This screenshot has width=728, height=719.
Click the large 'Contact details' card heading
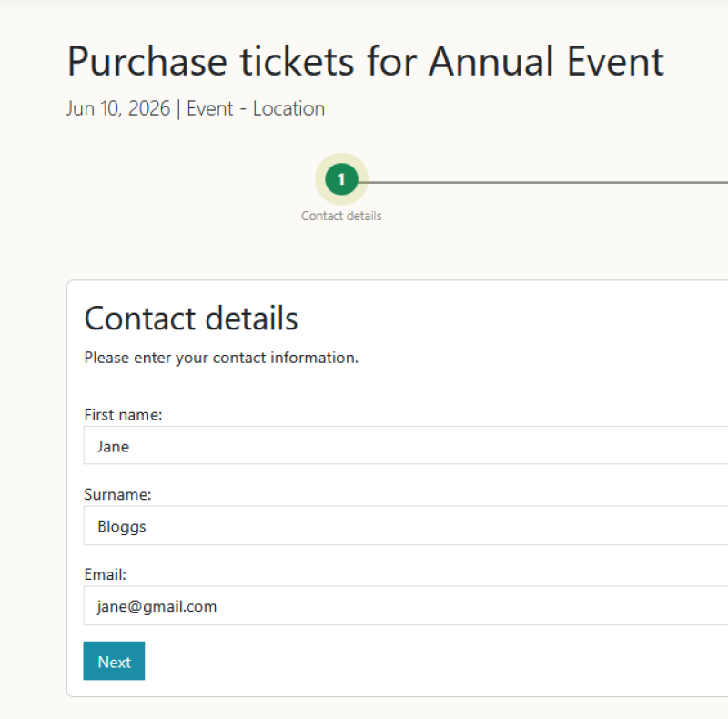(x=191, y=319)
